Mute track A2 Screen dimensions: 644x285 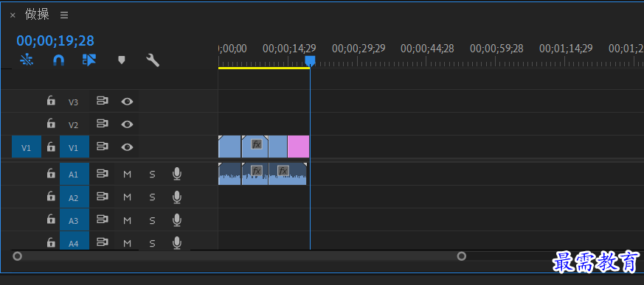tap(128, 197)
